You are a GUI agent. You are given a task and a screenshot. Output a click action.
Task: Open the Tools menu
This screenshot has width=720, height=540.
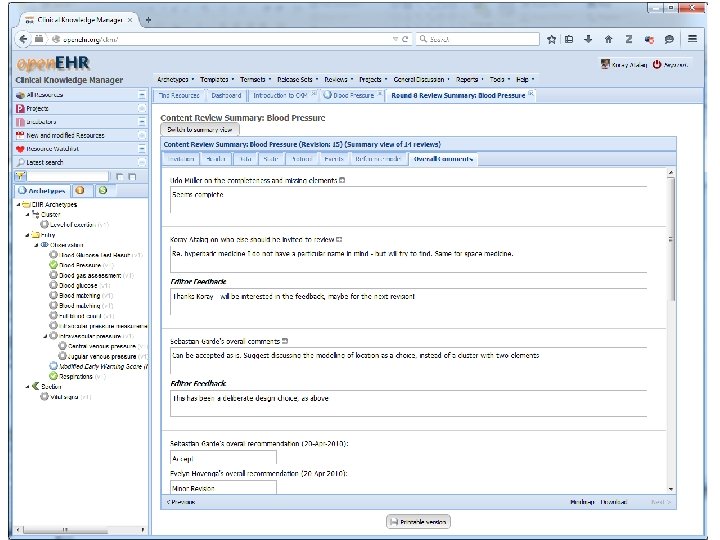point(500,79)
